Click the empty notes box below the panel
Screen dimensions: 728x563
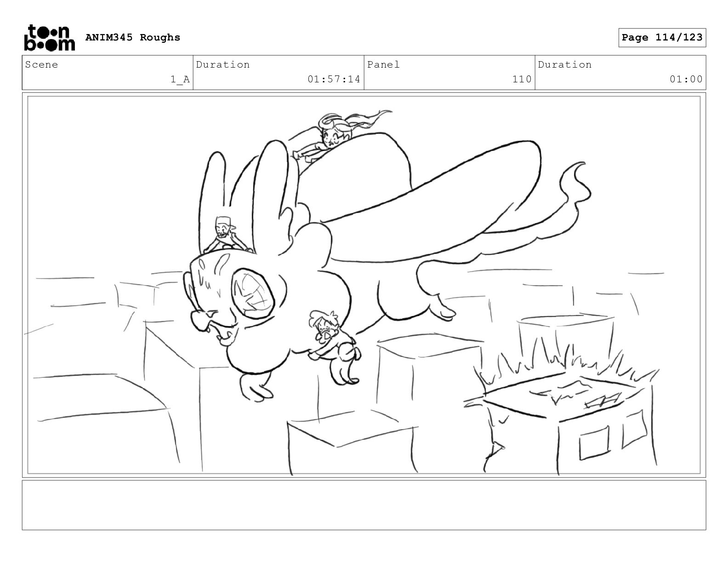(364, 505)
